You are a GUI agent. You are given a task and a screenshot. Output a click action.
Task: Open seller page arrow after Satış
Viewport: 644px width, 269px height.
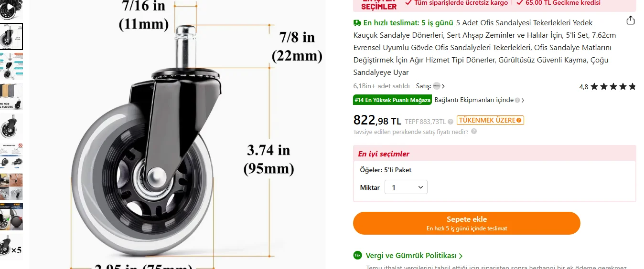coord(443,86)
